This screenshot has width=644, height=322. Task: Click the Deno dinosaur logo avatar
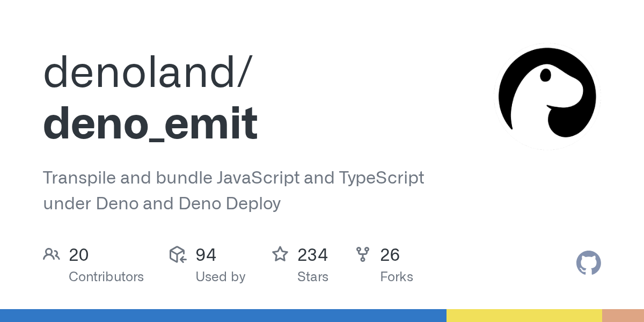click(547, 97)
